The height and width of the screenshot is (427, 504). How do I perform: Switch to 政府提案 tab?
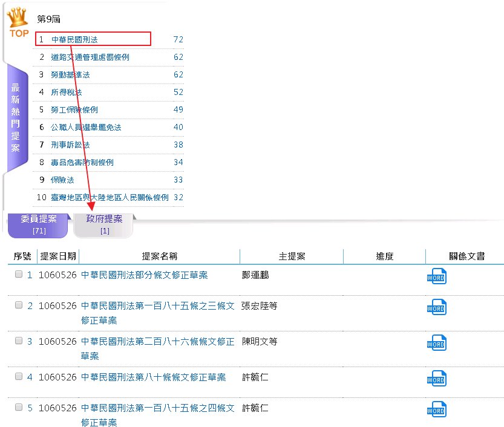(x=104, y=224)
